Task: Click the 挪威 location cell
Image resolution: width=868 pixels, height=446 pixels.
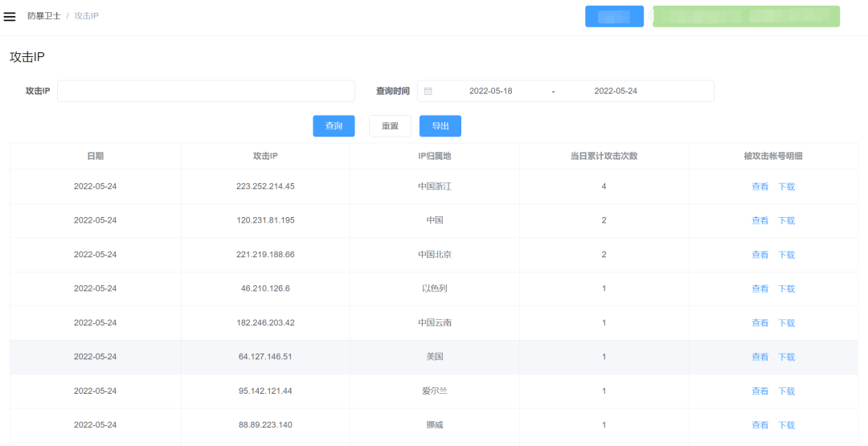Action: coord(435,425)
